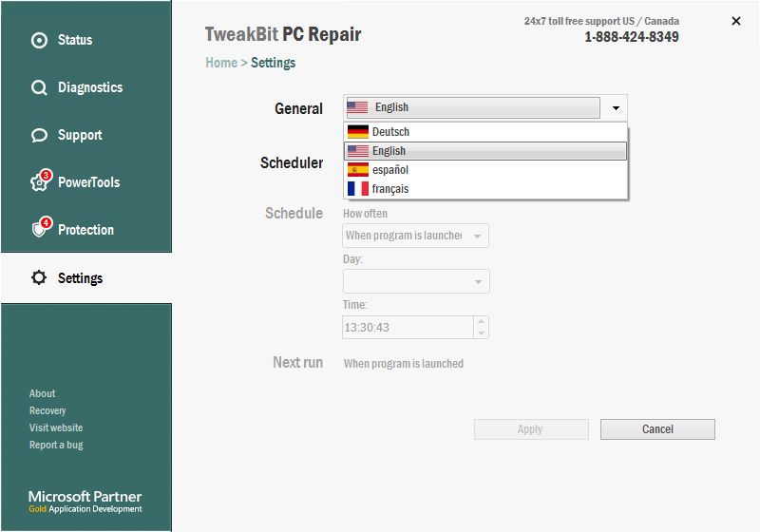Open the How often dropdown

click(415, 236)
